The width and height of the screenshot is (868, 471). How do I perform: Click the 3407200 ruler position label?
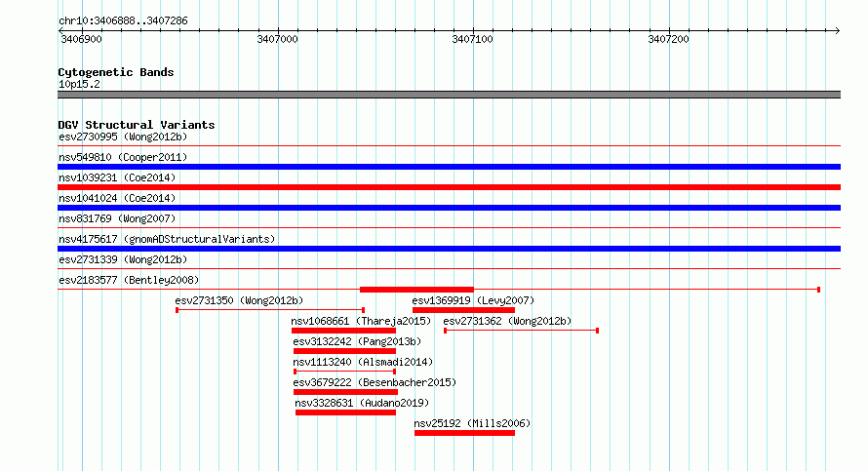tap(668, 39)
